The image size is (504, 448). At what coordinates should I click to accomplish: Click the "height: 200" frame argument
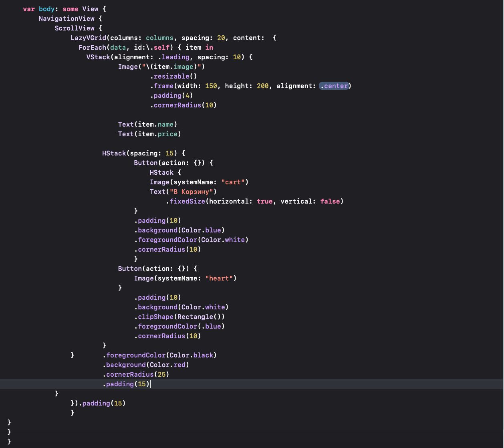(x=247, y=86)
